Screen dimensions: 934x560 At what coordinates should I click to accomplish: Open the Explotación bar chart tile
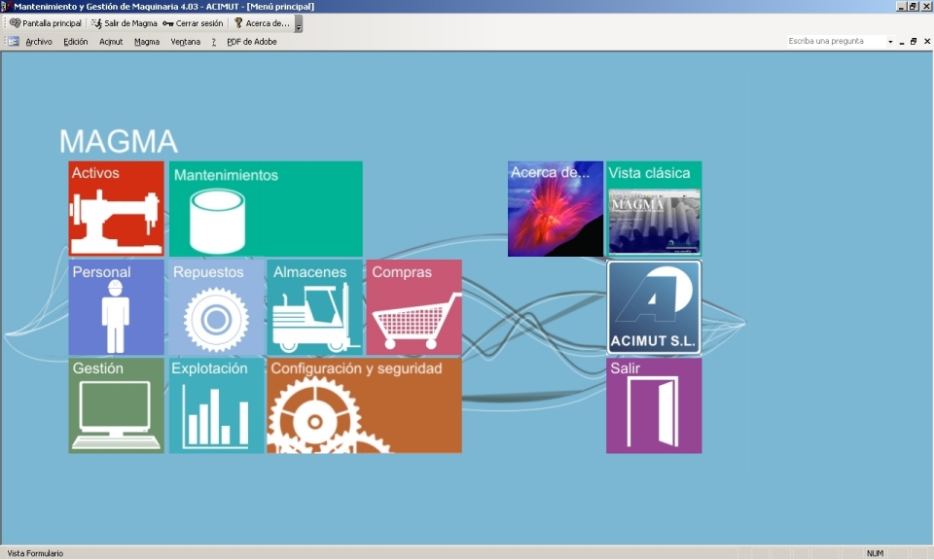click(216, 405)
